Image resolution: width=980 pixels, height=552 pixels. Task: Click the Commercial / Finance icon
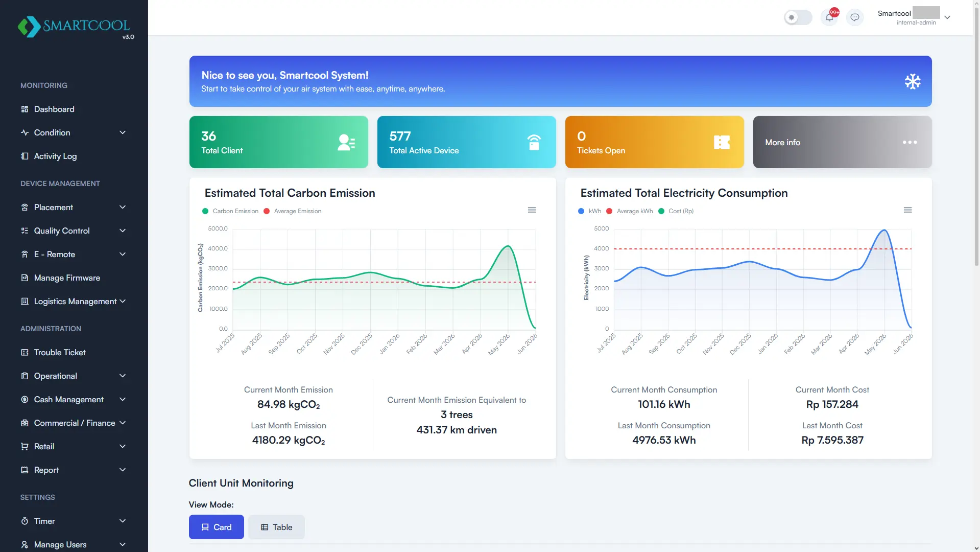[x=25, y=423]
